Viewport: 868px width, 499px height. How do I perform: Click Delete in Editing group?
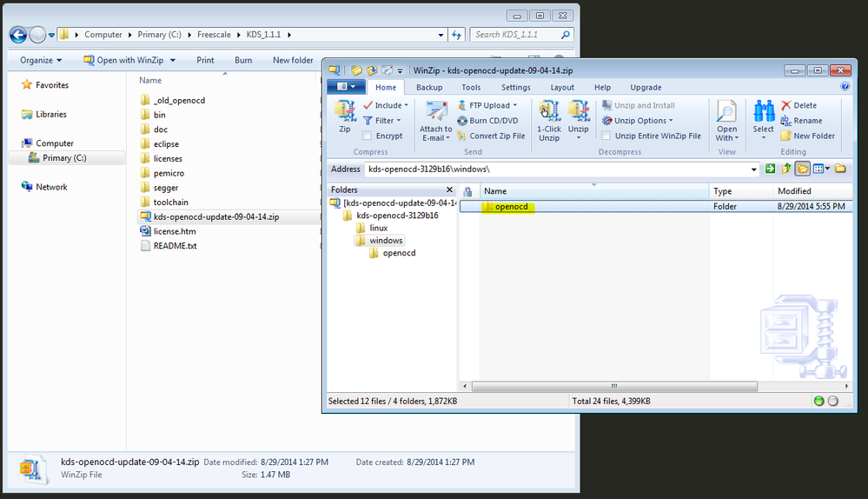(798, 105)
